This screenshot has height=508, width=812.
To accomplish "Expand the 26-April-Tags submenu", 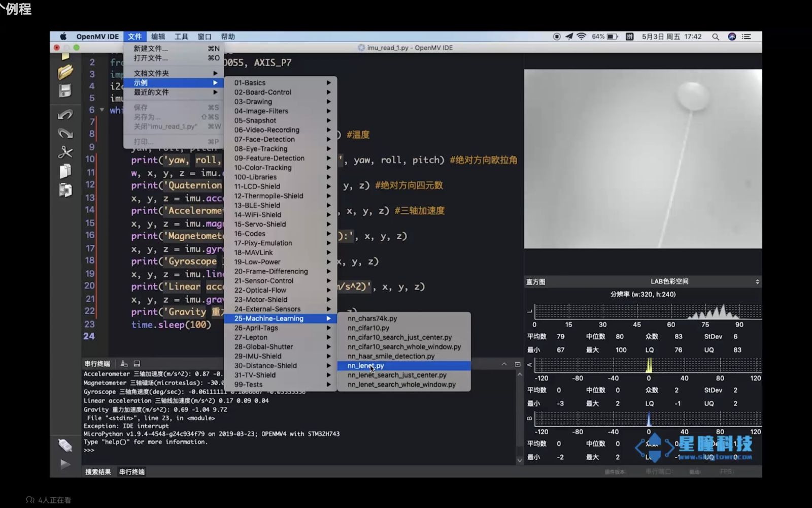I will [280, 328].
